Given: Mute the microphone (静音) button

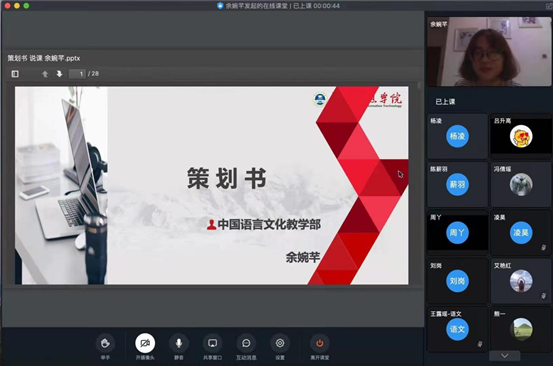Looking at the screenshot, I should click(179, 343).
